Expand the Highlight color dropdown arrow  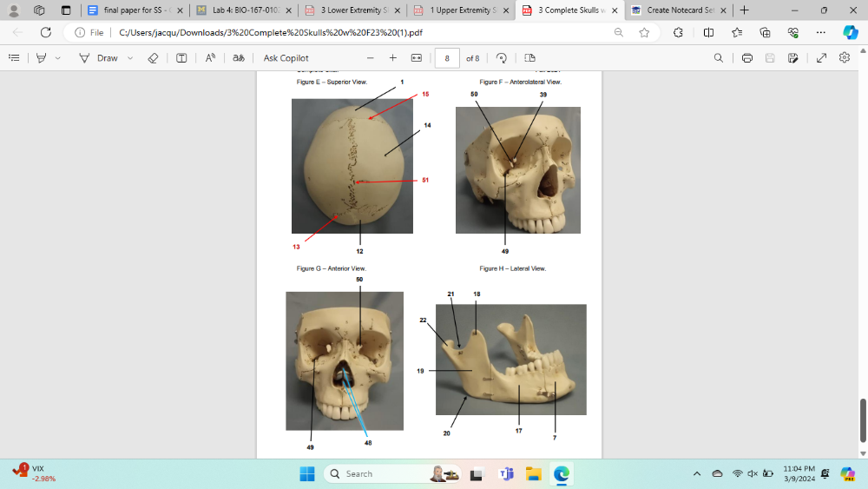[x=58, y=58]
